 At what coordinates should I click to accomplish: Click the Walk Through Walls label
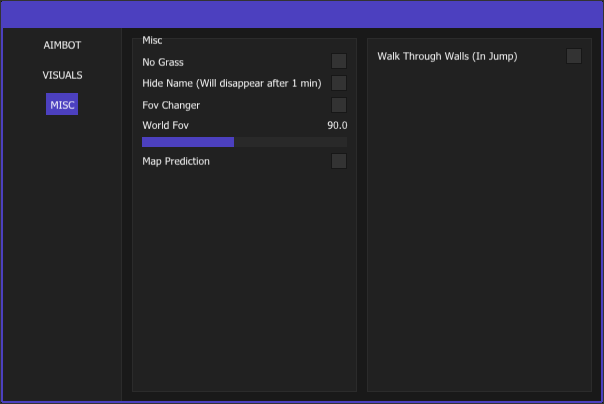(447, 56)
